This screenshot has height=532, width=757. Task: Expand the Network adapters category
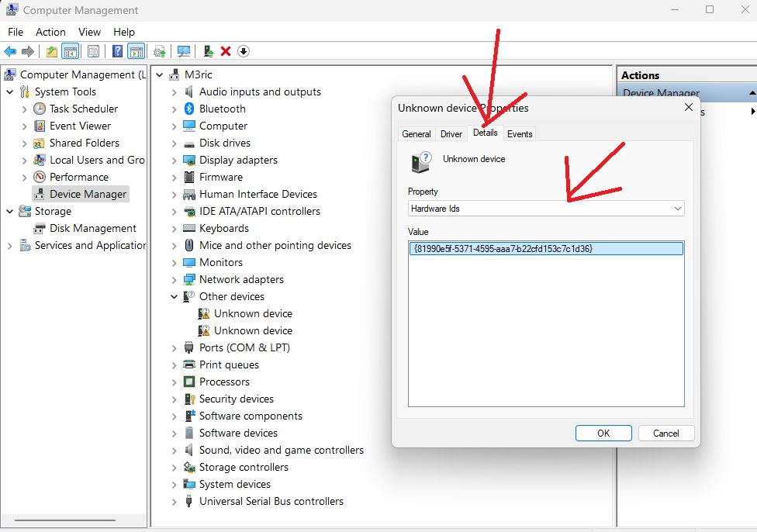click(x=175, y=279)
